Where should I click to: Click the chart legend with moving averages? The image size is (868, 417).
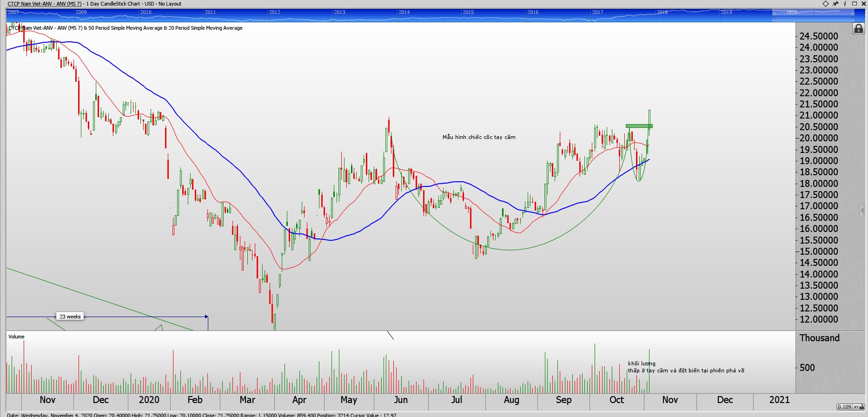[x=126, y=28]
